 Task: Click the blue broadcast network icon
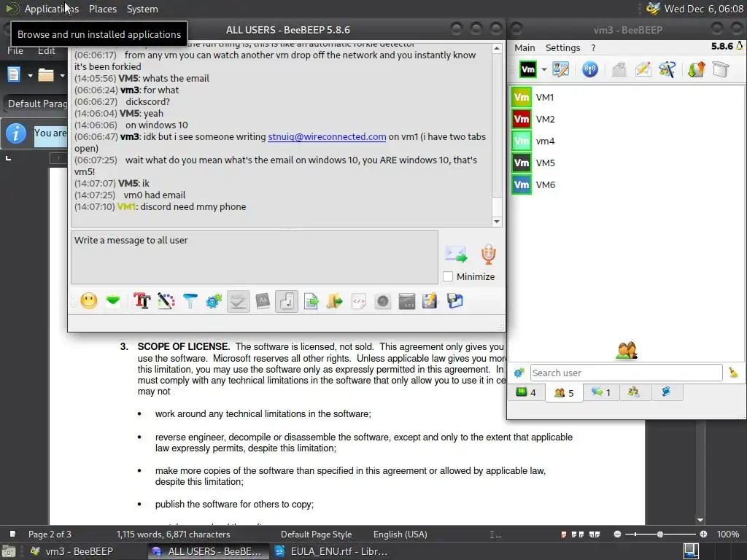click(x=589, y=69)
